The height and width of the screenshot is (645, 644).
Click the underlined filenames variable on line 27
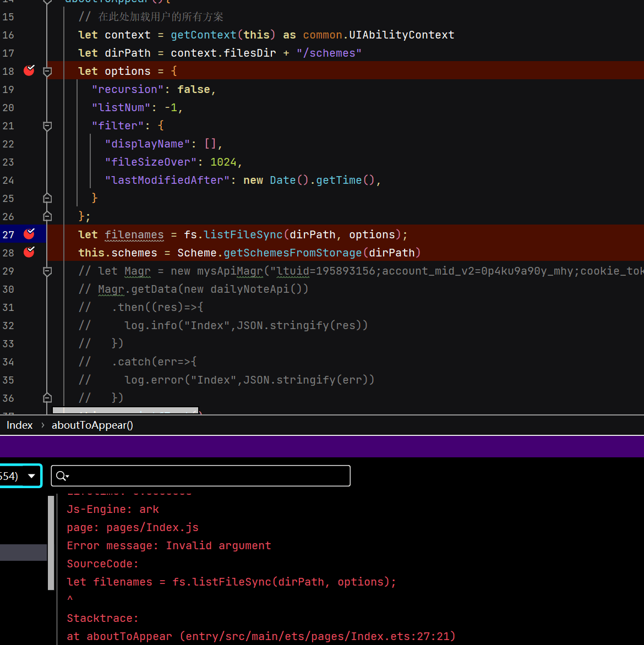click(134, 234)
